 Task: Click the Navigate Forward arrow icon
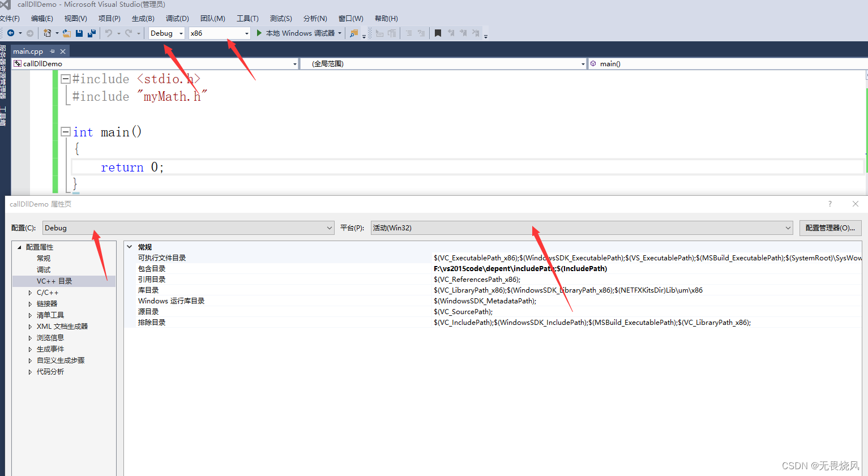click(30, 33)
